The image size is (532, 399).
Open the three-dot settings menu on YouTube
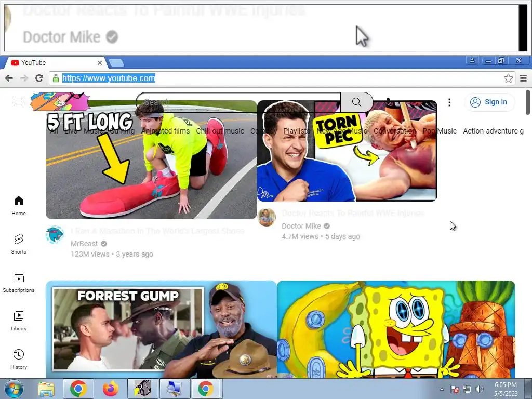tap(449, 102)
